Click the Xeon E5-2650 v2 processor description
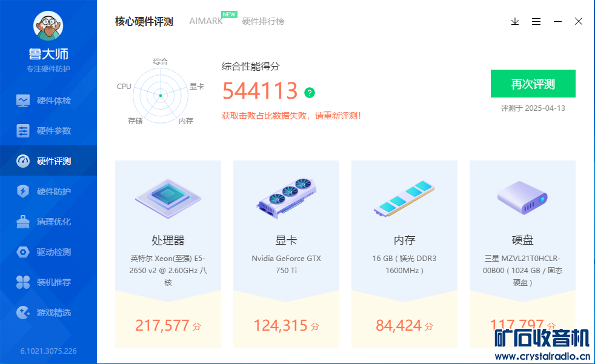Screen dimensions: 595x364 coord(168,270)
